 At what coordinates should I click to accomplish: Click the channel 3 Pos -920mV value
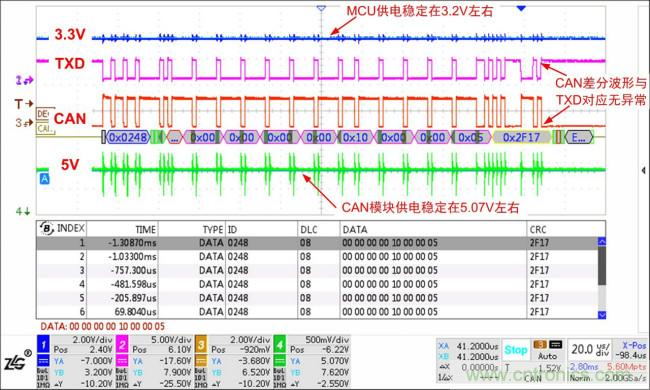pos(254,349)
